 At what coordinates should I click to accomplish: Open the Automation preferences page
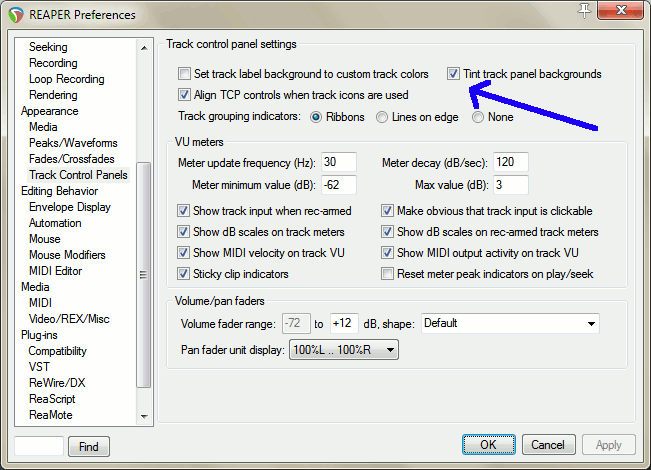point(55,223)
